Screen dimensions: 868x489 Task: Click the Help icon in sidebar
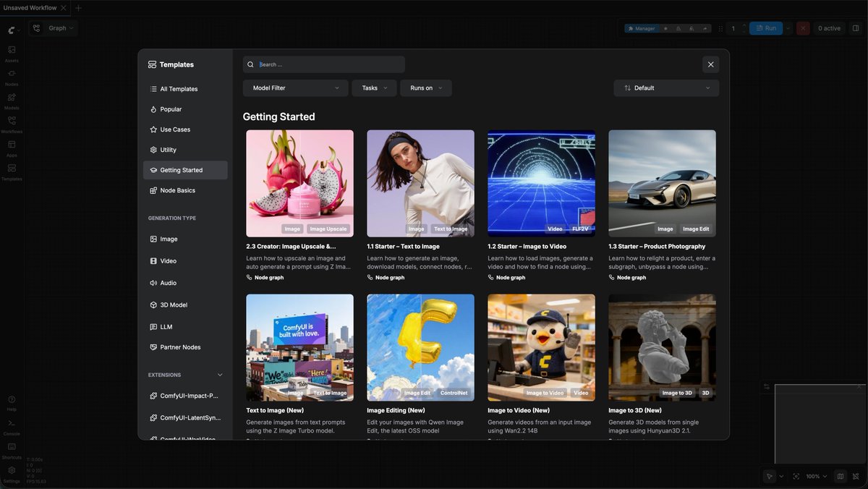click(12, 403)
